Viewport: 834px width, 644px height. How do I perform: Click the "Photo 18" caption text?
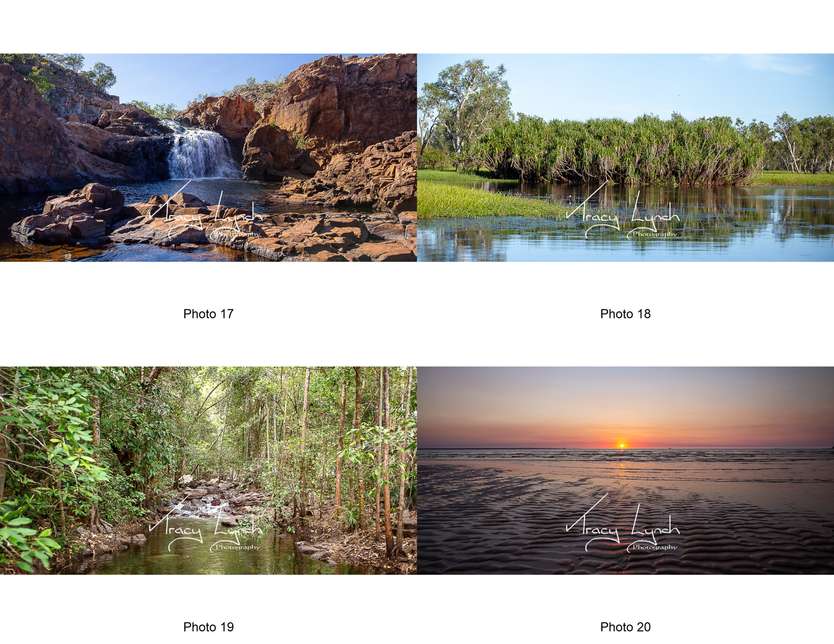tap(625, 314)
